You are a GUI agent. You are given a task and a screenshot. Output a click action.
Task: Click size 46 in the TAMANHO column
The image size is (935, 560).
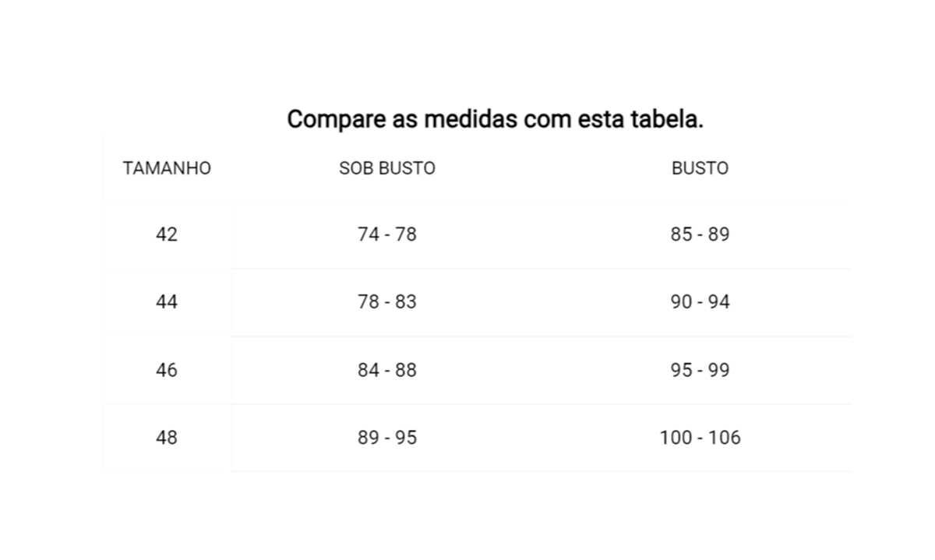[x=167, y=370]
